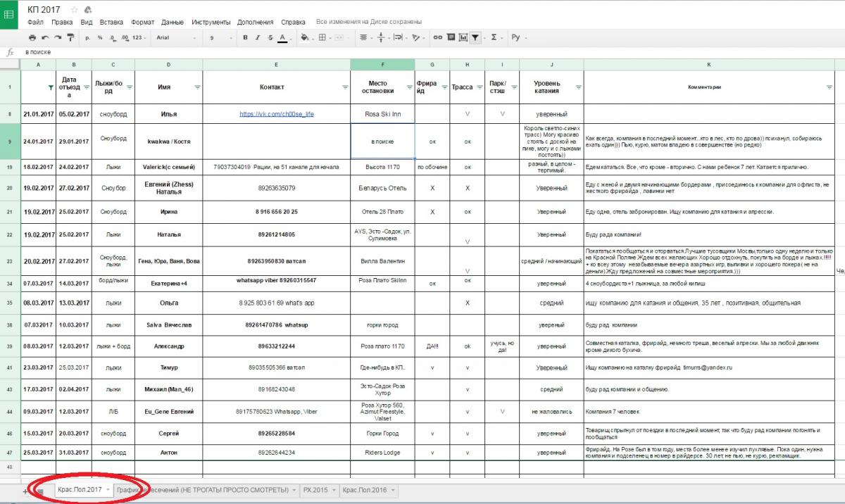Image resolution: width=845 pixels, height=504 pixels.
Task: Open the Крас.Пол.2017 tab arrow menu
Action: coord(108,490)
